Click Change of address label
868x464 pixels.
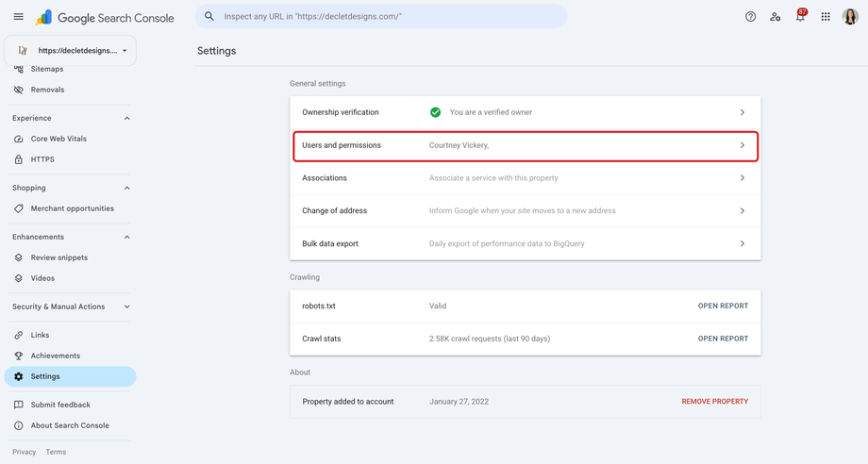pos(334,210)
